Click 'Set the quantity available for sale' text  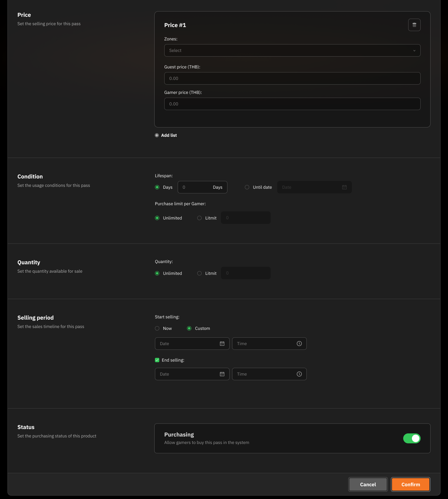coord(50,271)
